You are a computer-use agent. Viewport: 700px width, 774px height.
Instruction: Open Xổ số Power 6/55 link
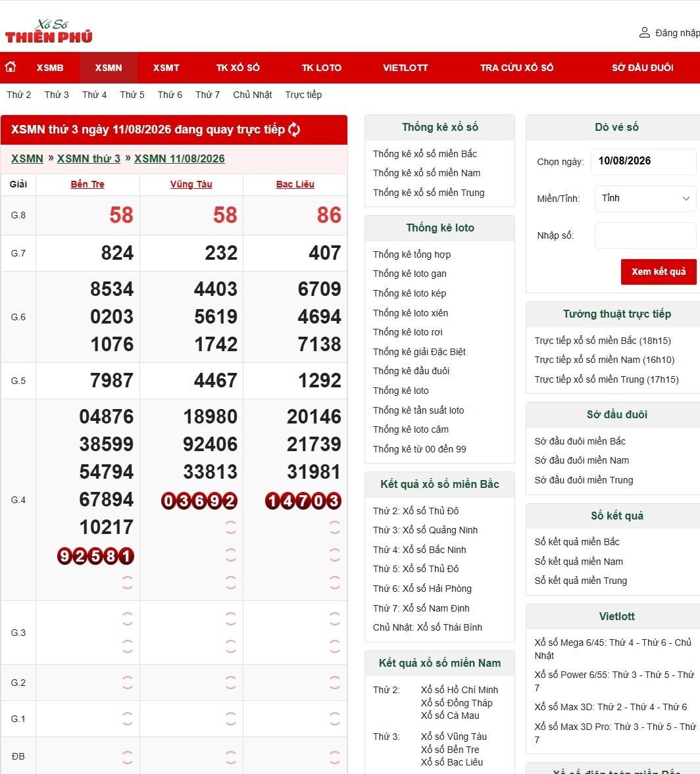point(614,681)
